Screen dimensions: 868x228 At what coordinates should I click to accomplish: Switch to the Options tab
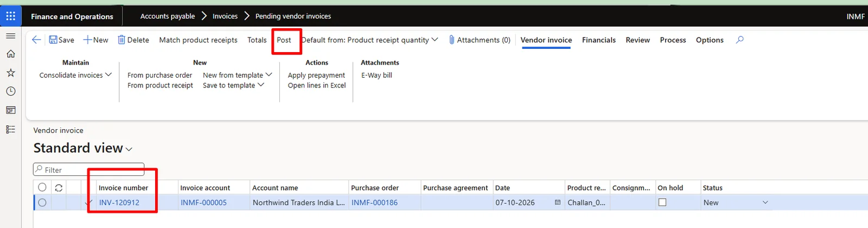click(710, 40)
